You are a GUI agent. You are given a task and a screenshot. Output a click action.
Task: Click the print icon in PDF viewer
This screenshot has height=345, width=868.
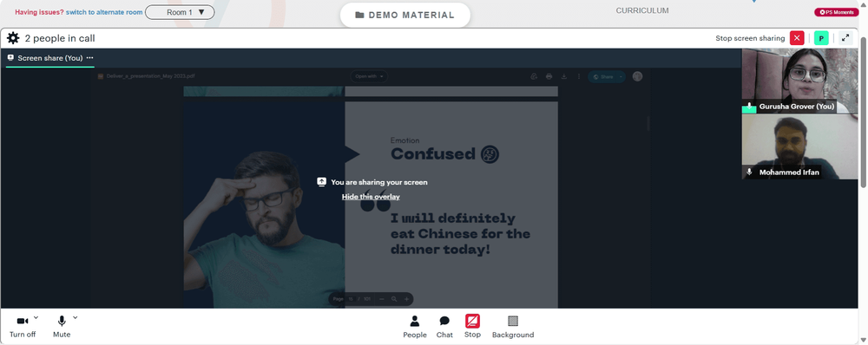tap(549, 77)
